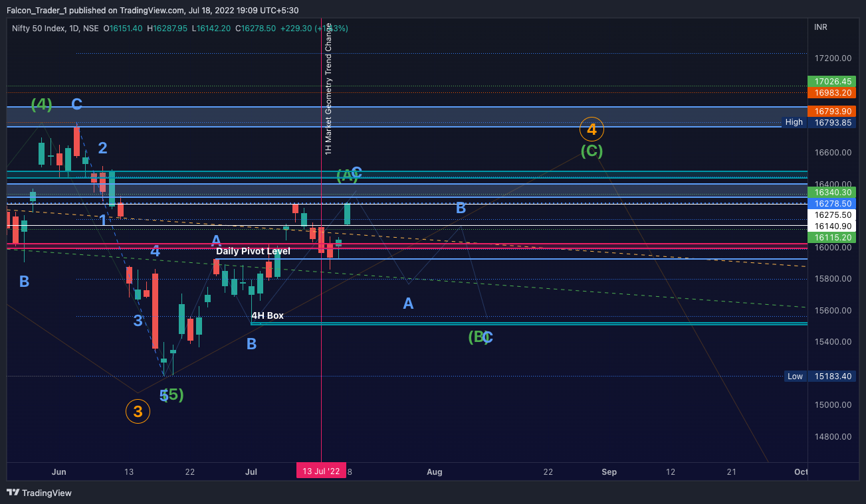Select the blue 16278.50 last price label
This screenshot has height=504, width=866.
click(x=833, y=203)
